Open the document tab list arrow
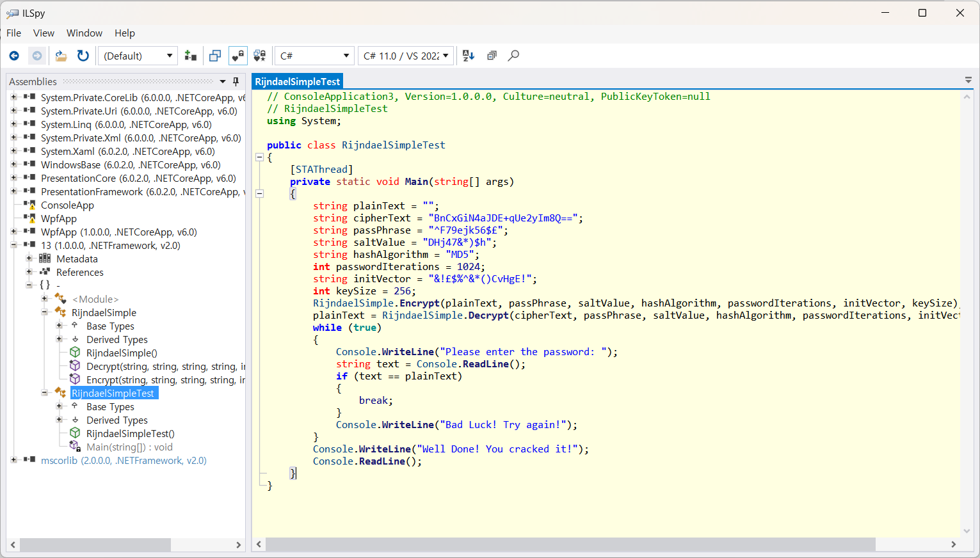Screen dimensions: 980x558 point(968,81)
